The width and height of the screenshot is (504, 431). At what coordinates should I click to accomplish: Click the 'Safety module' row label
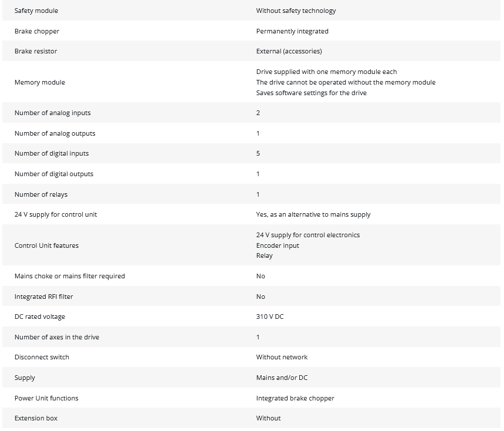pos(36,11)
